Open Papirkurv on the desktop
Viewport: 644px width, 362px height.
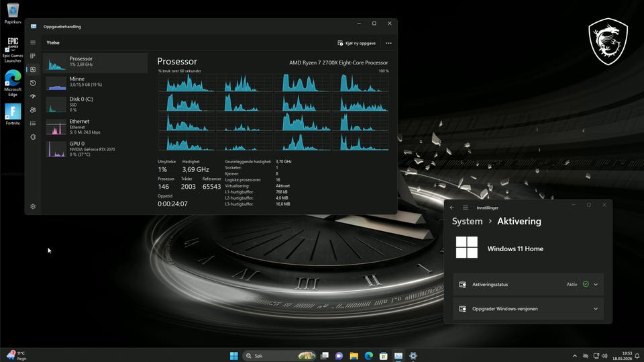click(13, 13)
